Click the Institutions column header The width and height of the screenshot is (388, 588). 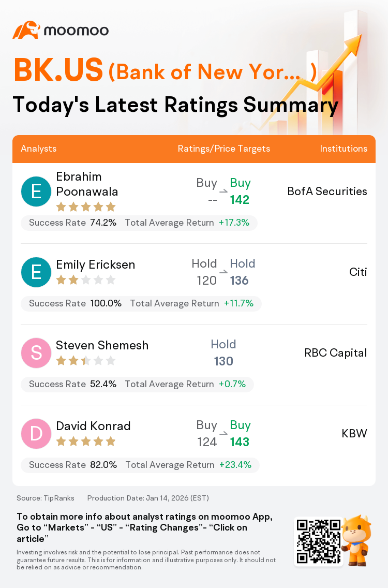(x=343, y=149)
